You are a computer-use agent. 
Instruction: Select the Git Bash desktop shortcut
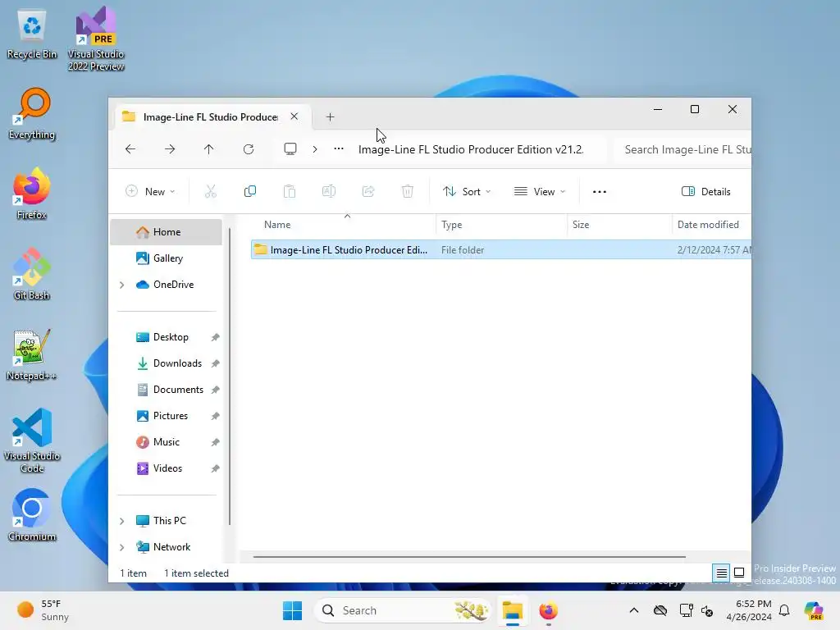click(x=32, y=274)
